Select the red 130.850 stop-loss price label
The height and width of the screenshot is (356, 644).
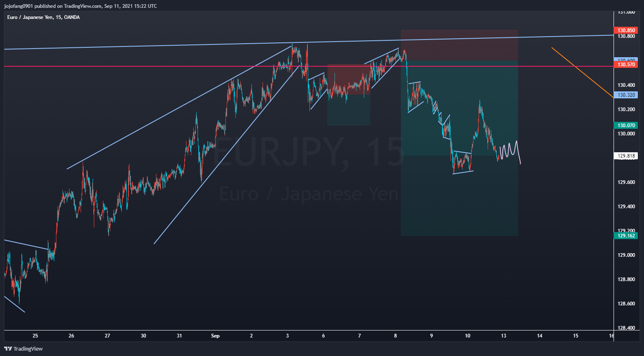click(x=625, y=30)
